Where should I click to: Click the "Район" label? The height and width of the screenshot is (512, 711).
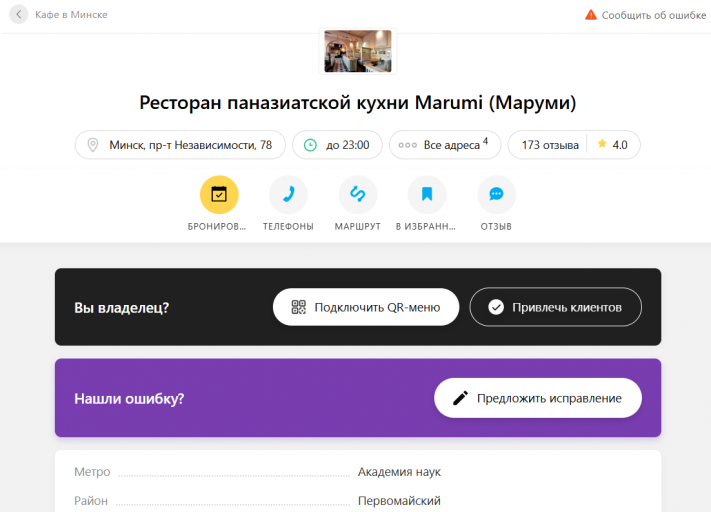click(x=91, y=501)
